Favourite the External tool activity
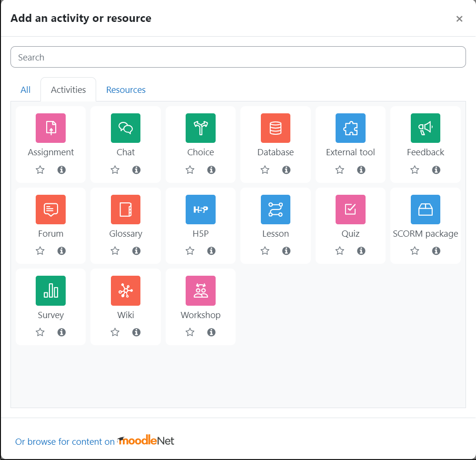The image size is (476, 460). [x=340, y=170]
